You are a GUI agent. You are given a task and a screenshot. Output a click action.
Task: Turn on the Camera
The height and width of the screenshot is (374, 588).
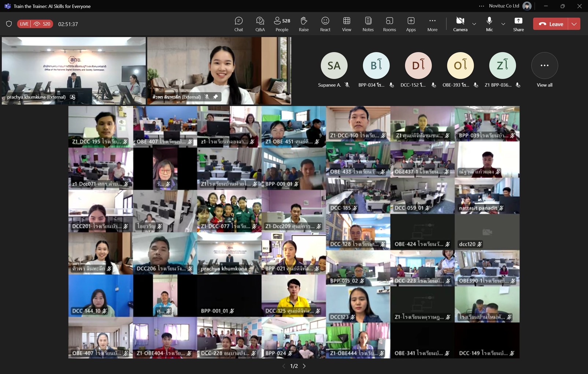[x=460, y=24]
